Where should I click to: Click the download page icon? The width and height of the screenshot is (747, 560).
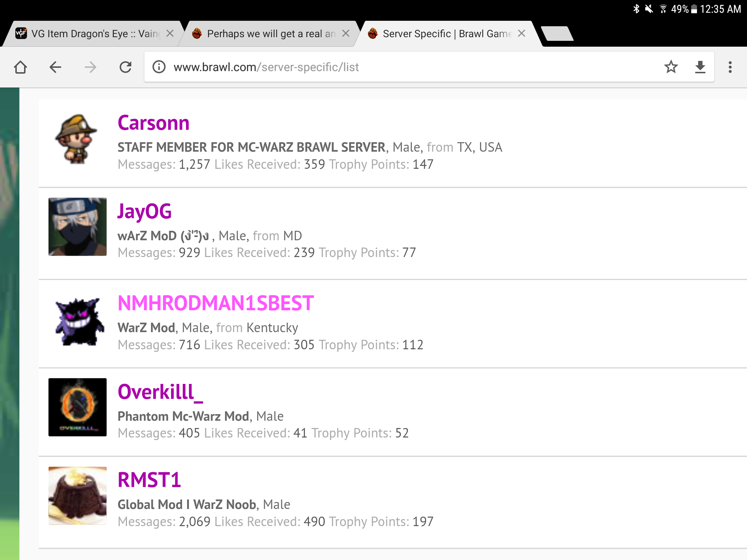click(x=700, y=67)
